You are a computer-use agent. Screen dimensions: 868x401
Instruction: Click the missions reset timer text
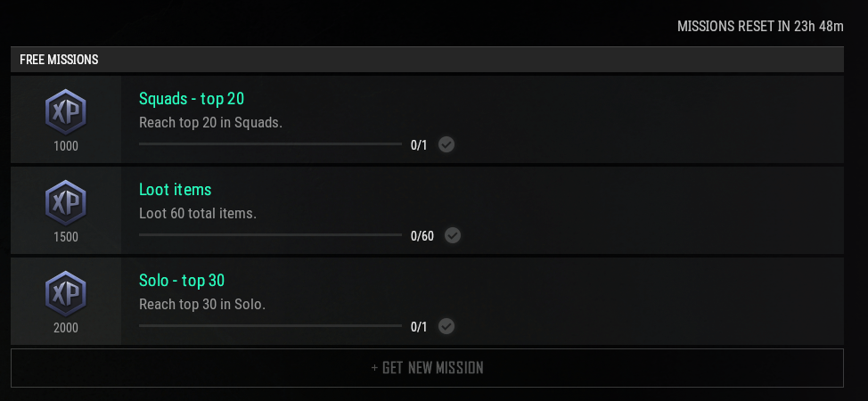click(760, 26)
